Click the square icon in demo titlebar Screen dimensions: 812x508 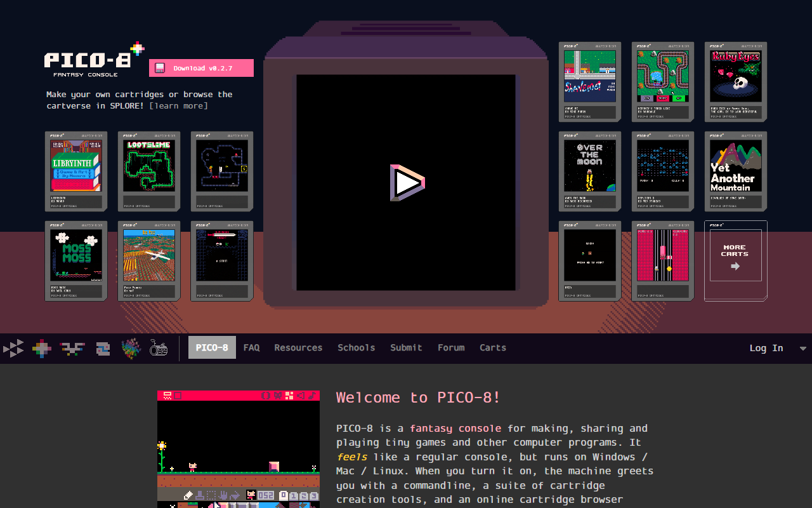click(x=178, y=396)
